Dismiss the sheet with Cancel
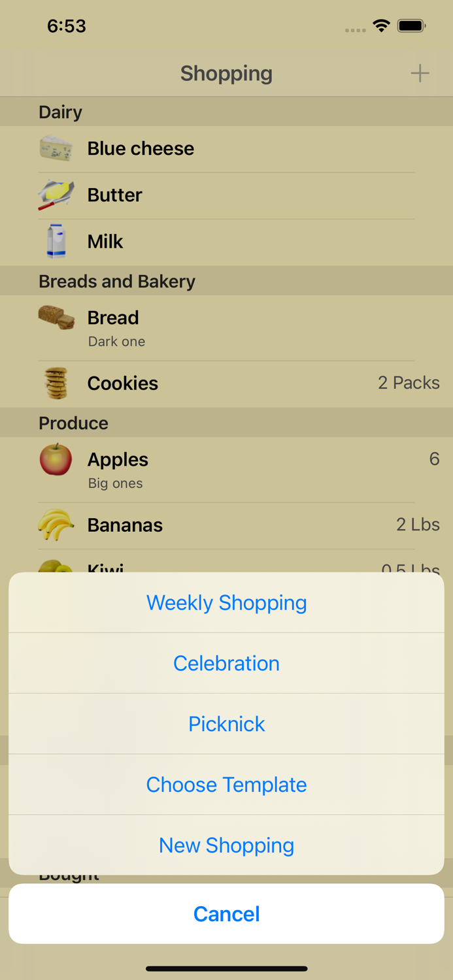The image size is (453, 980). coord(226,914)
